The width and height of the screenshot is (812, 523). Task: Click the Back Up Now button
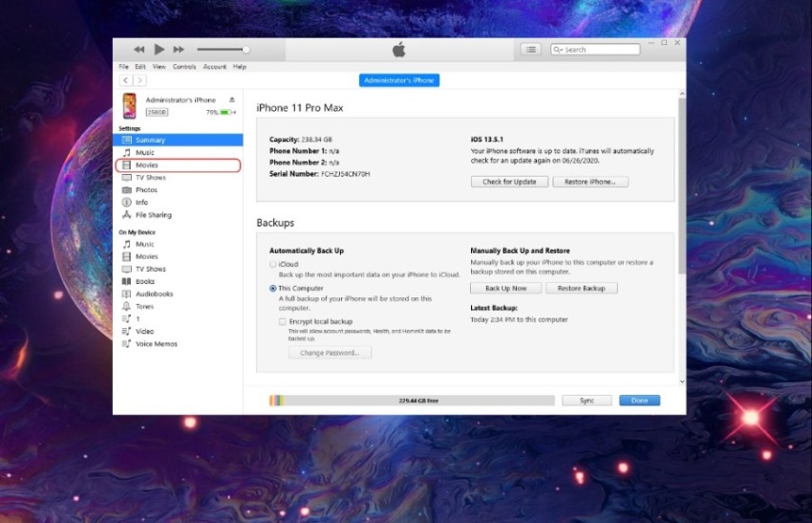click(506, 288)
